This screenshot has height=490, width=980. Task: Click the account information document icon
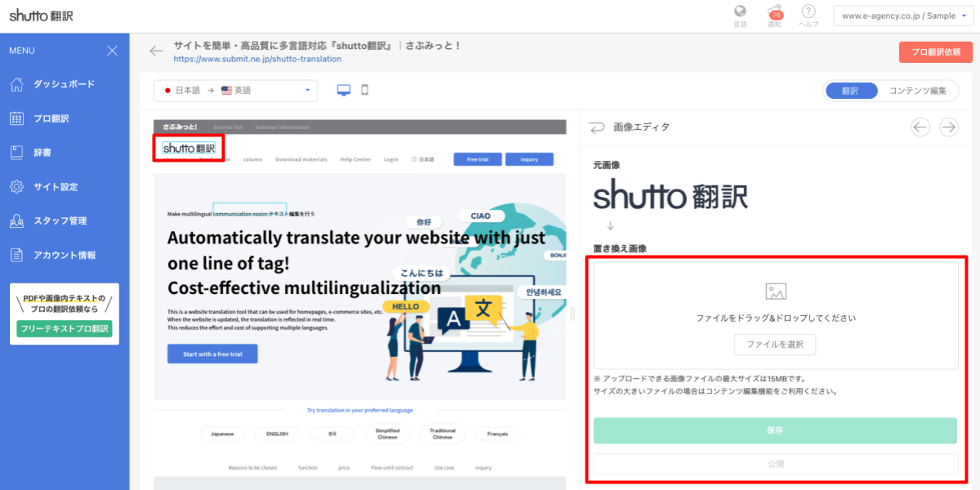16,255
